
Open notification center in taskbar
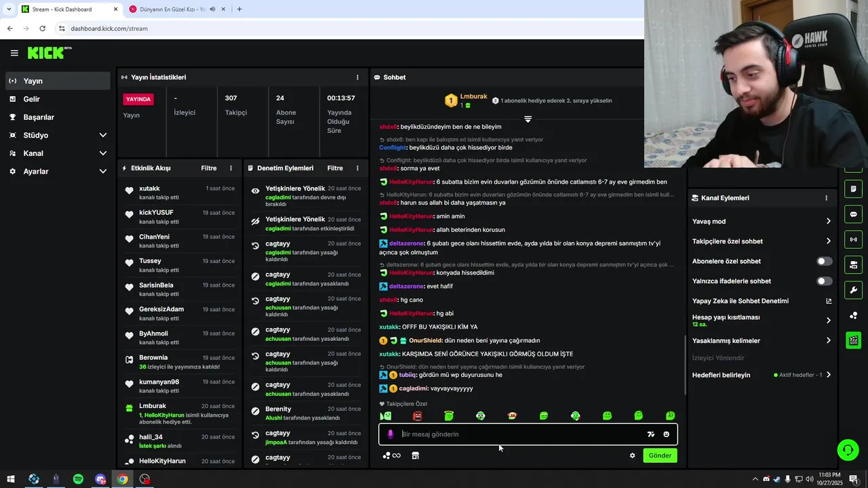pyautogui.click(x=853, y=479)
